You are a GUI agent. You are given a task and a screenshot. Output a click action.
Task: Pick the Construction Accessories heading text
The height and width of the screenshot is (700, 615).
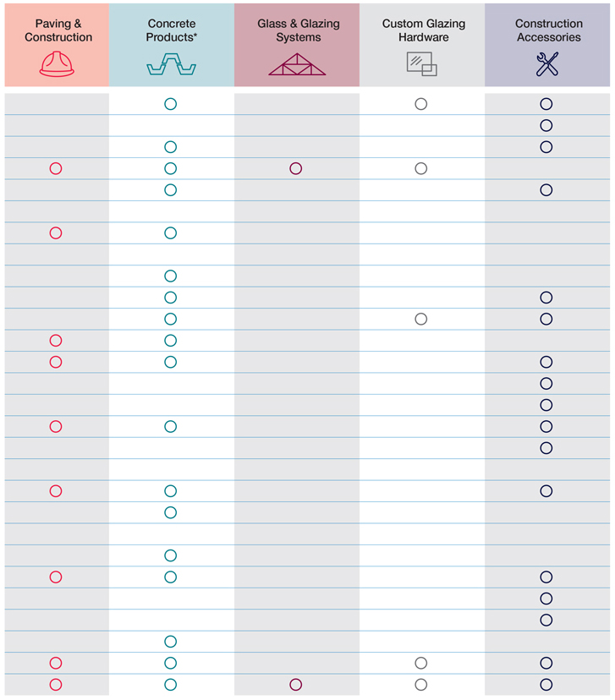(548, 30)
